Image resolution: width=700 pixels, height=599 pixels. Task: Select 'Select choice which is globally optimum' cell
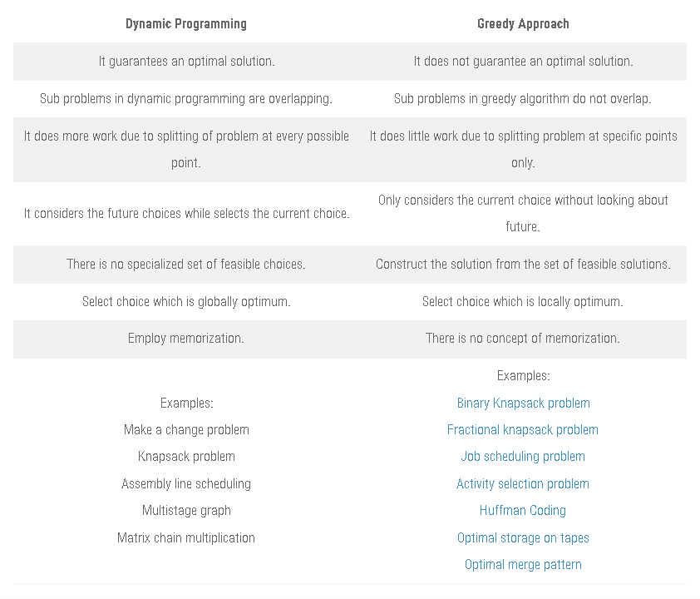pyautogui.click(x=186, y=302)
